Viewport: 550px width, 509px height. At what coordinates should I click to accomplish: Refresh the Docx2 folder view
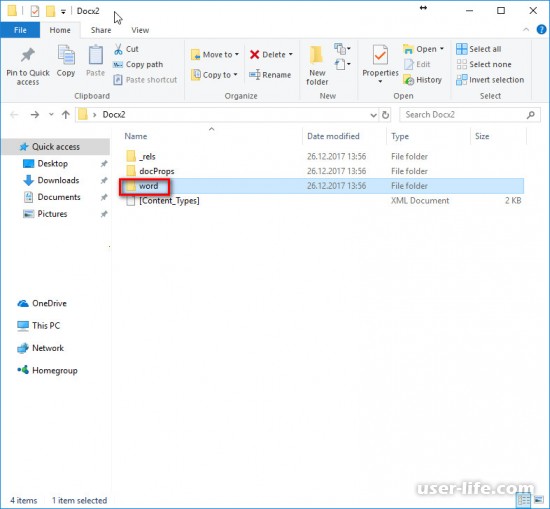click(385, 115)
